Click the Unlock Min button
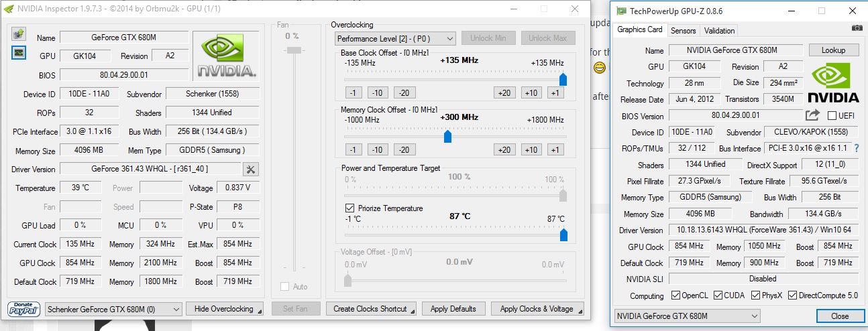 [x=488, y=38]
